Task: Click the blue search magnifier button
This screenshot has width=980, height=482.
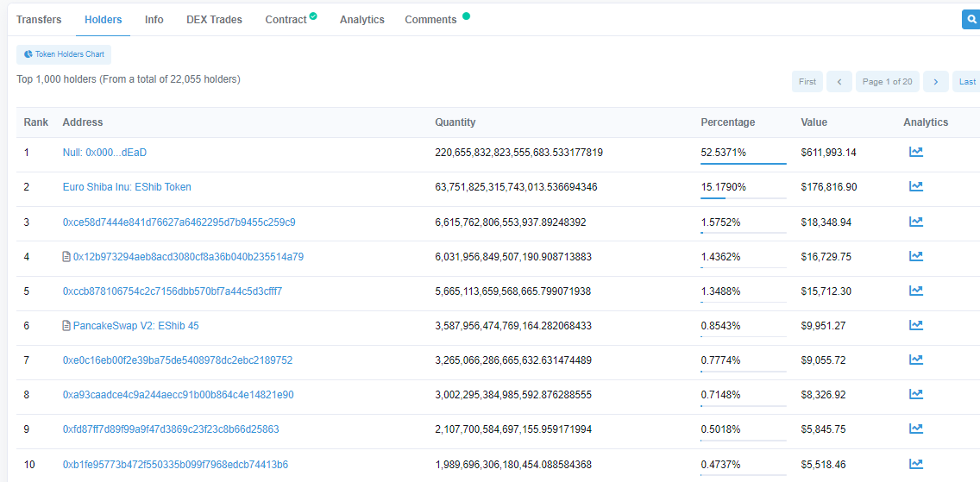Action: (971, 19)
